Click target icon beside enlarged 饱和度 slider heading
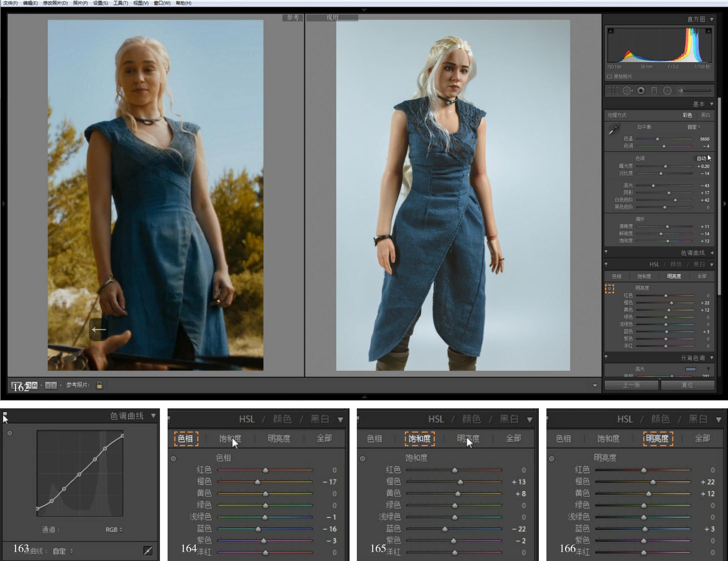Screen dimensions: 728x561 click(x=363, y=459)
